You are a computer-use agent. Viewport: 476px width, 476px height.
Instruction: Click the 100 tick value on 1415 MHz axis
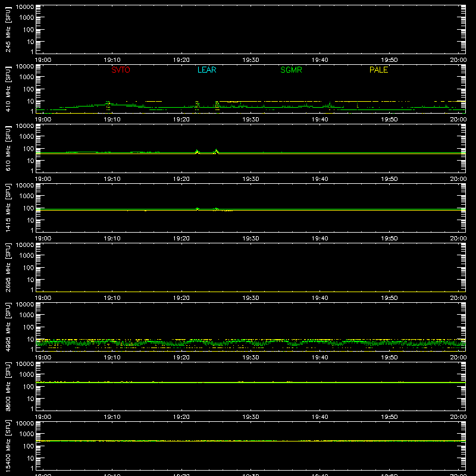[x=29, y=208]
